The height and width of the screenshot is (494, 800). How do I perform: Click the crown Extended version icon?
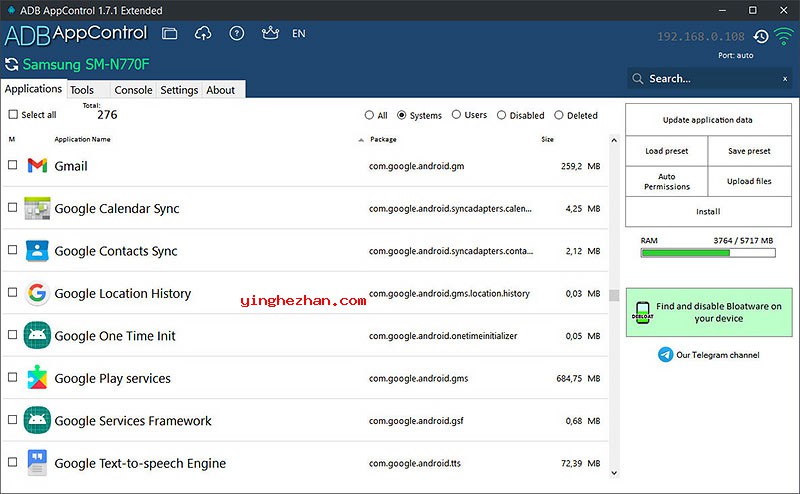(x=268, y=34)
